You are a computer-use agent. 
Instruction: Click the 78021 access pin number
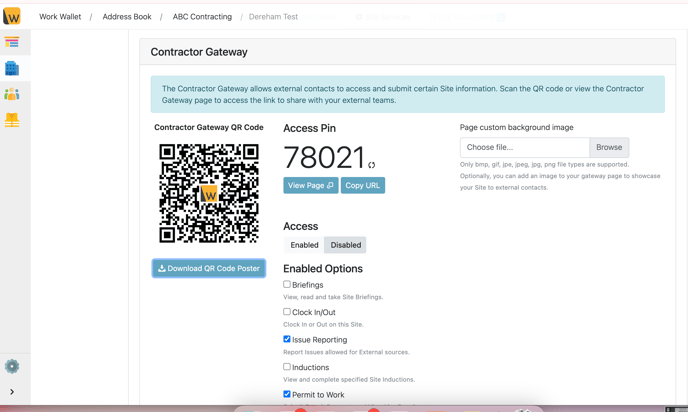pyautogui.click(x=324, y=157)
